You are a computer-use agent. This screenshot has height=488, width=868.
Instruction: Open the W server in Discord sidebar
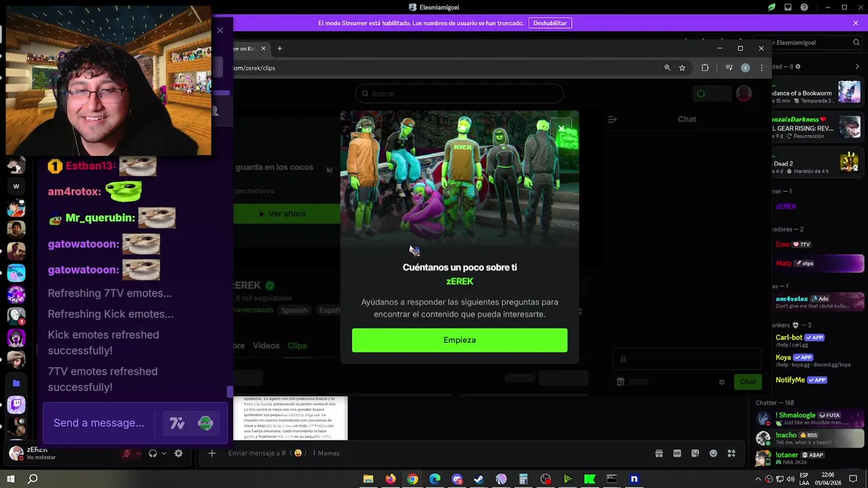click(16, 186)
